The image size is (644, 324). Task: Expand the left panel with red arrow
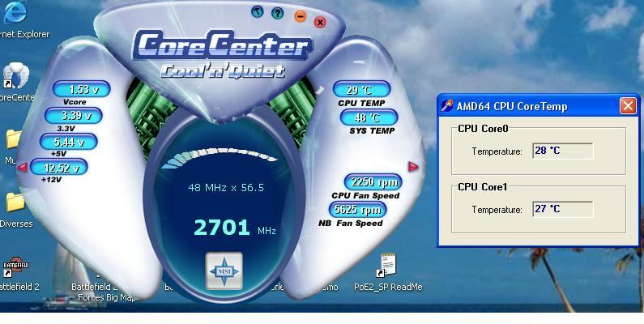click(x=23, y=167)
